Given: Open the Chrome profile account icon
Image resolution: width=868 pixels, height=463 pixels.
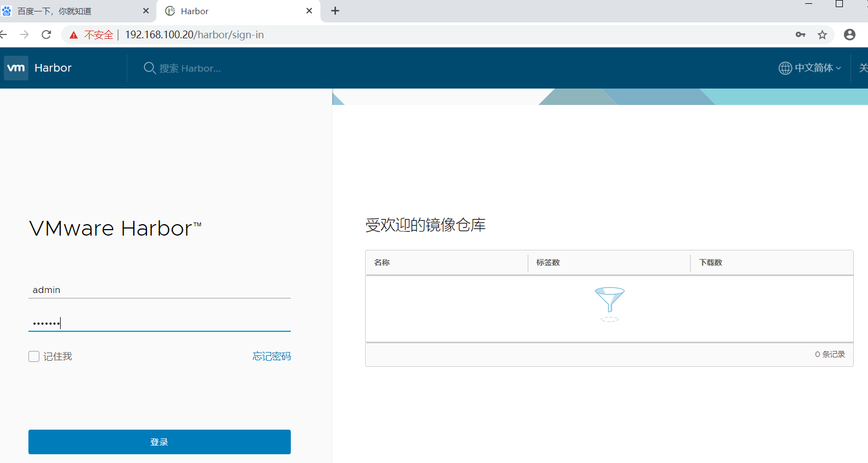Looking at the screenshot, I should [x=849, y=34].
